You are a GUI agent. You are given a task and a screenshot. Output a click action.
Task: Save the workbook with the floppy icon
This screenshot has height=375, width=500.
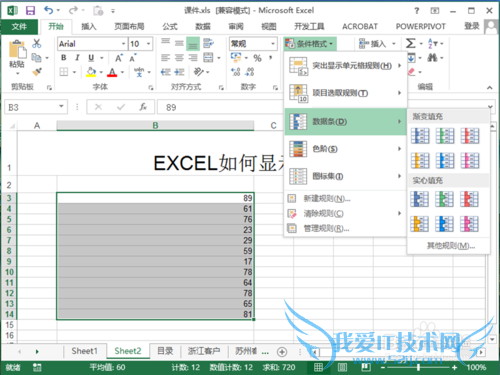coord(31,11)
